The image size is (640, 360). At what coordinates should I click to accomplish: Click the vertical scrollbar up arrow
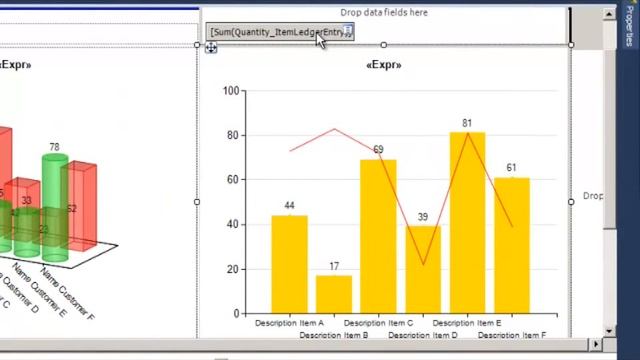point(609,14)
